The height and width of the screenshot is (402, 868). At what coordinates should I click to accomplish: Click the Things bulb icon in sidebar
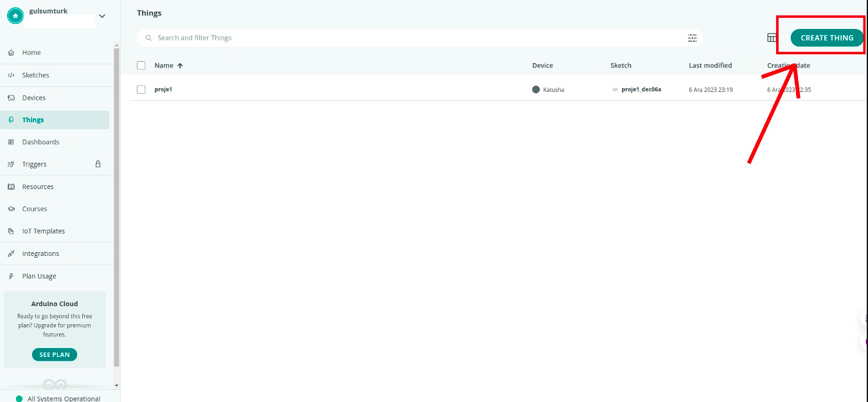(11, 120)
